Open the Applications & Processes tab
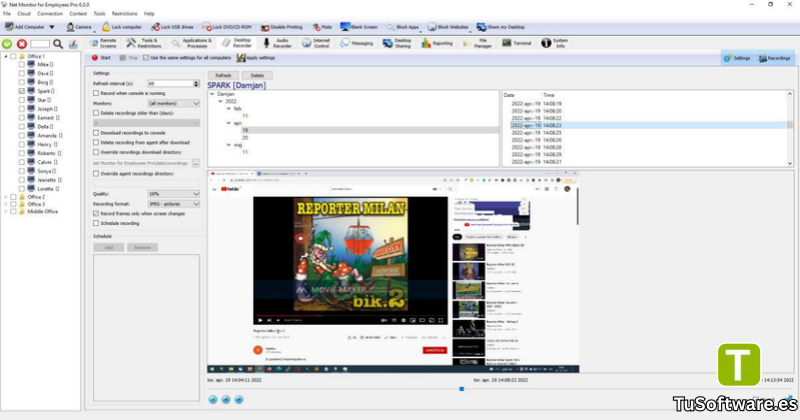This screenshot has height=420, width=800. click(192, 43)
